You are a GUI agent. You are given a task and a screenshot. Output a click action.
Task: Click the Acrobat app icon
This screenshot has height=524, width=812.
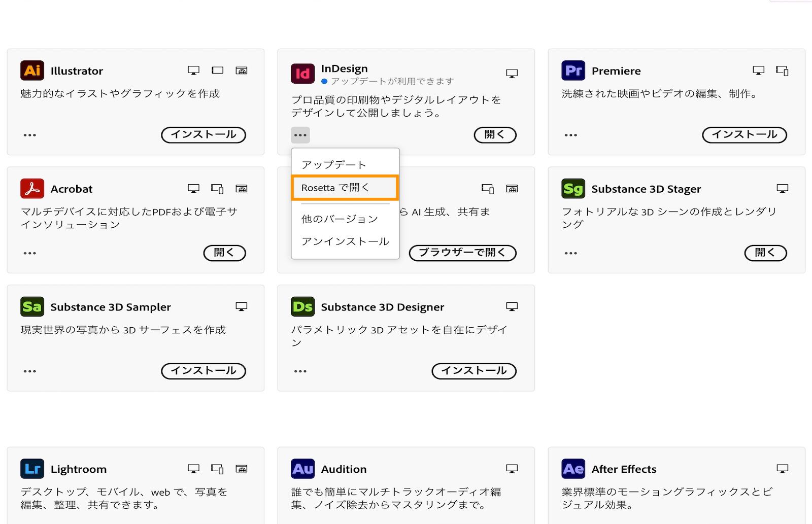click(32, 189)
